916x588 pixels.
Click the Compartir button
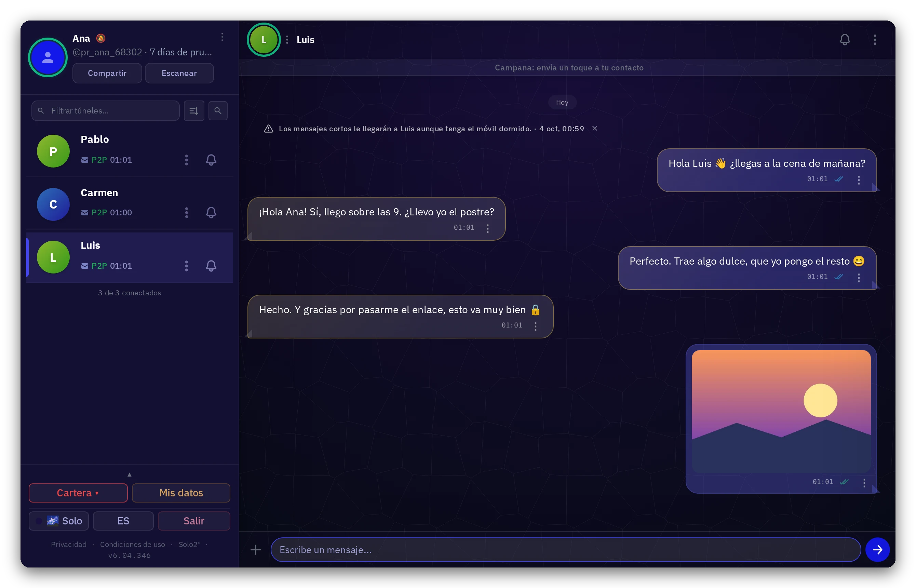click(x=107, y=73)
